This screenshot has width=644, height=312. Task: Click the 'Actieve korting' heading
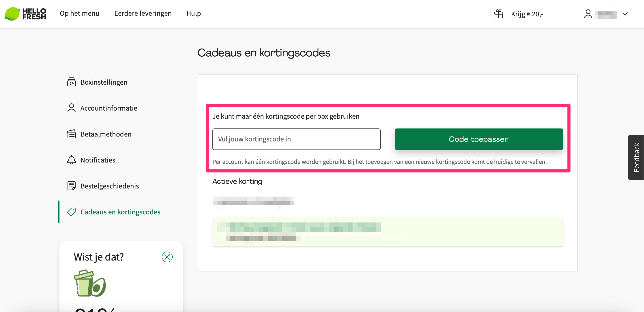pyautogui.click(x=237, y=181)
